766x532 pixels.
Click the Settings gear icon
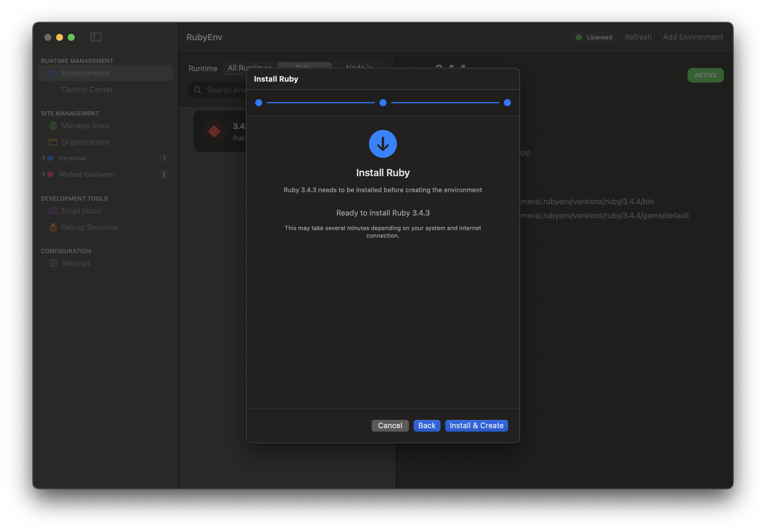tap(53, 263)
